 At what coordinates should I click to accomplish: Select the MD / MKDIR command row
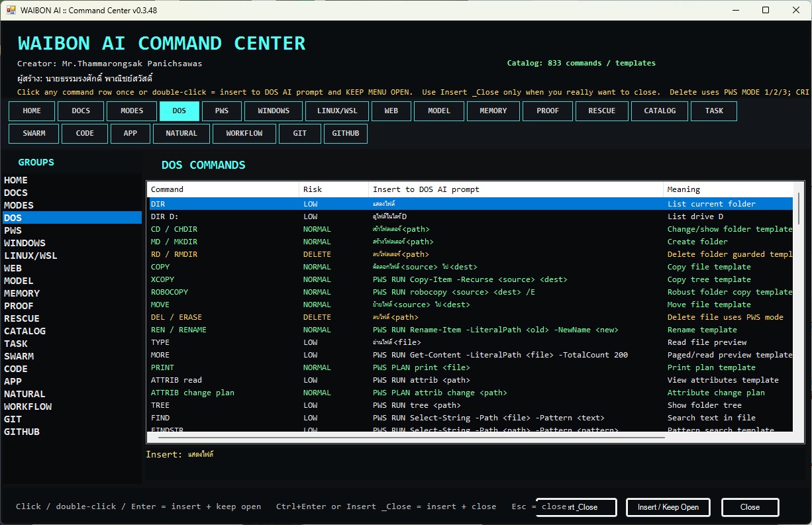(470, 242)
